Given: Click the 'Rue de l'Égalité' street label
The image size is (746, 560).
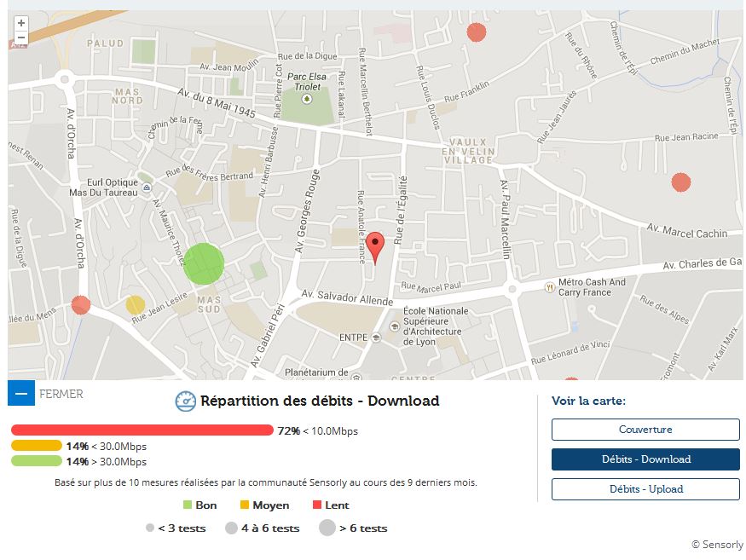Looking at the screenshot, I should [x=400, y=210].
